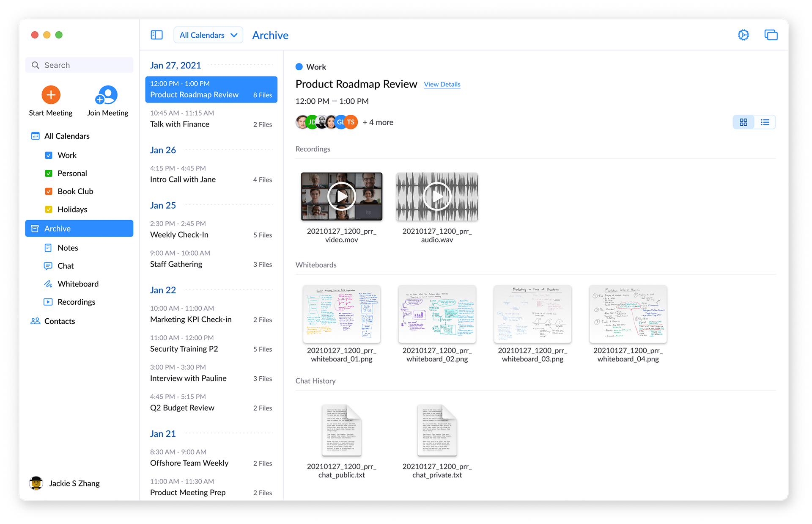
Task: Select the Product Roadmap Review meeting
Action: click(211, 89)
